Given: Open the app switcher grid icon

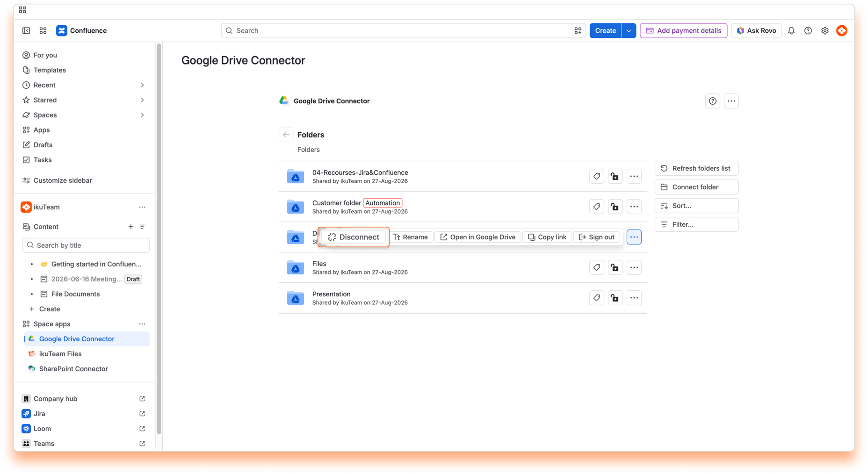Looking at the screenshot, I should point(43,30).
